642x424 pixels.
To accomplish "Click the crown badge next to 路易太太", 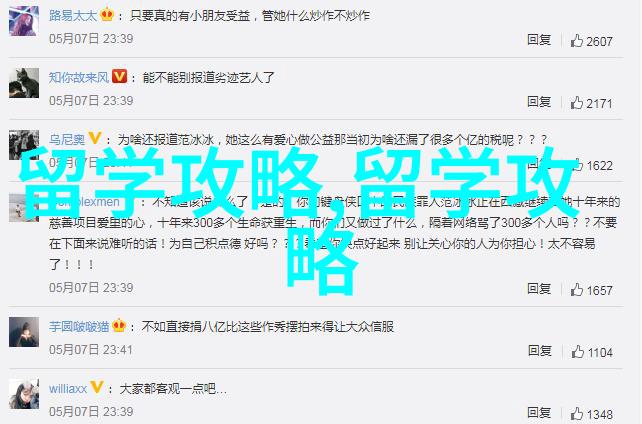I will (107, 15).
